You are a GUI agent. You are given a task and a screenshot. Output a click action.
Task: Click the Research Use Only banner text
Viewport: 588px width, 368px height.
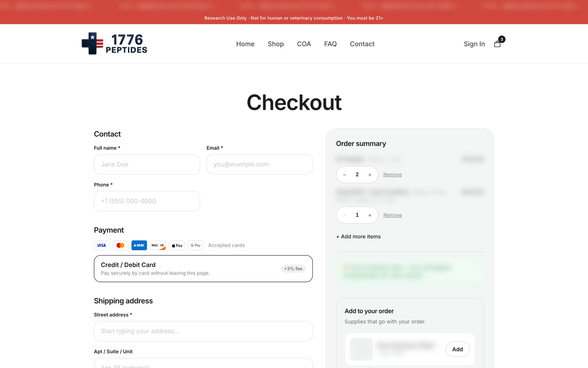pyautogui.click(x=294, y=18)
